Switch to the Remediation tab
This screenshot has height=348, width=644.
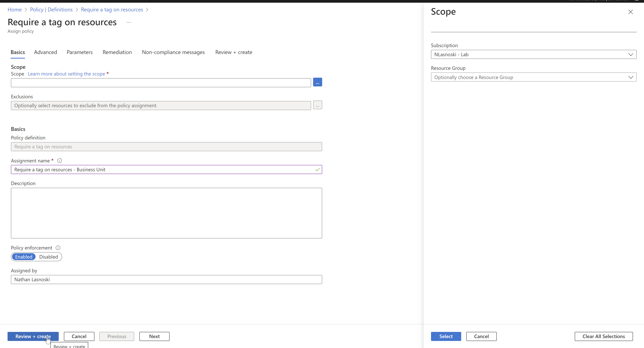pyautogui.click(x=117, y=52)
